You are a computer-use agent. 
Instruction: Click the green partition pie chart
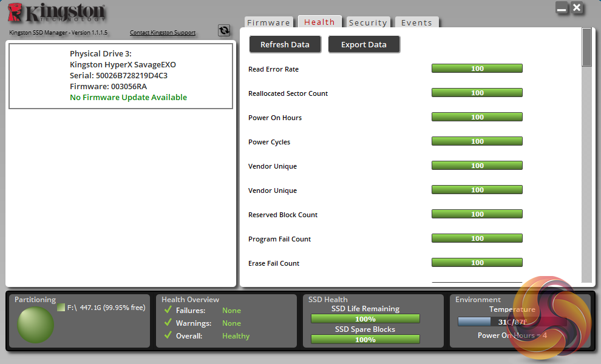(35, 325)
